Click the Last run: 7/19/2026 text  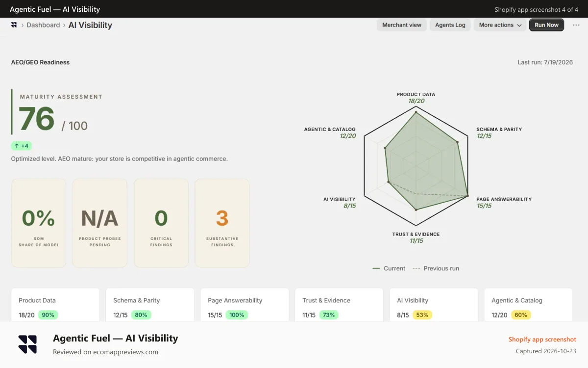click(545, 62)
